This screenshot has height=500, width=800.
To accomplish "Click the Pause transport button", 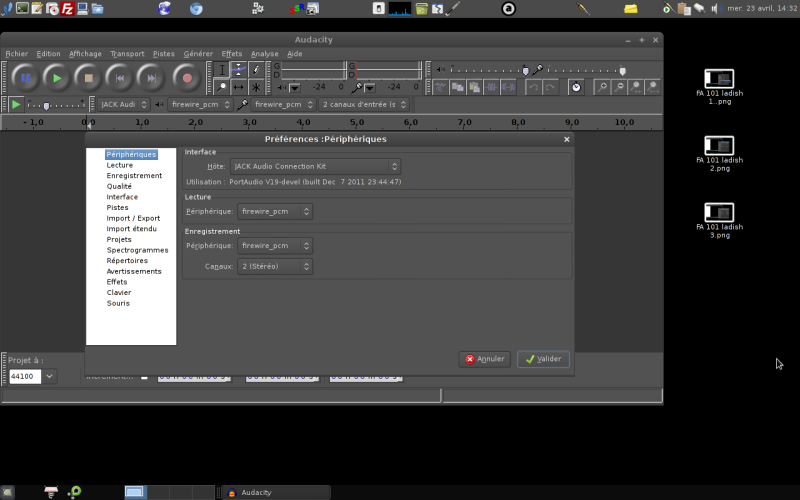I will (26, 77).
